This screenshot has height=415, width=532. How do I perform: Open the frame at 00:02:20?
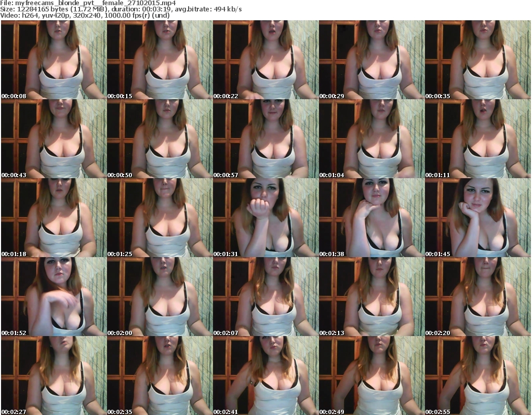coord(478,297)
